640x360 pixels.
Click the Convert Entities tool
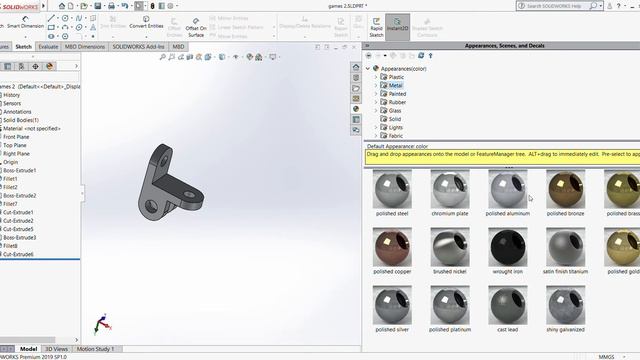point(146,22)
